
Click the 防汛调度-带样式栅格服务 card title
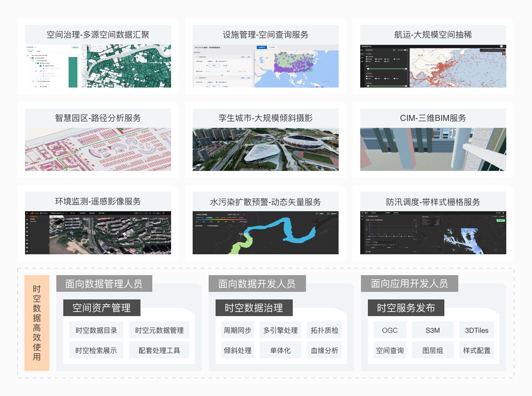tap(433, 202)
